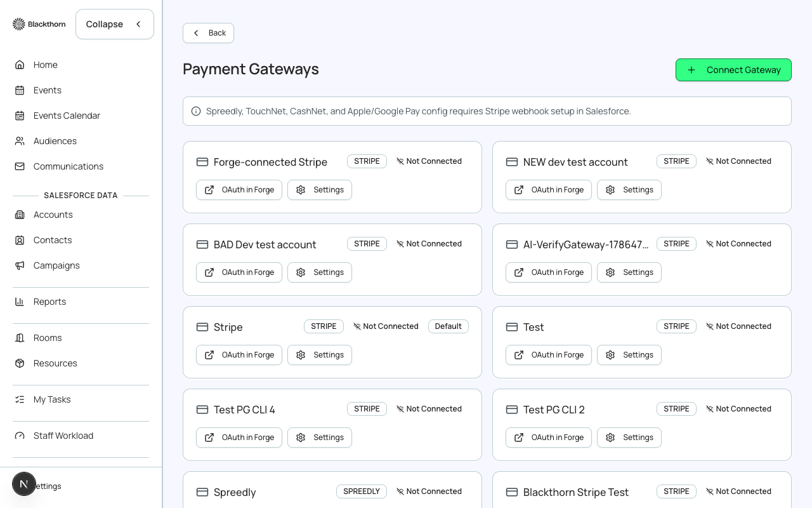Click STRIPE badge on Test PG CLI 4
The width and height of the screenshot is (812, 508).
367,409
